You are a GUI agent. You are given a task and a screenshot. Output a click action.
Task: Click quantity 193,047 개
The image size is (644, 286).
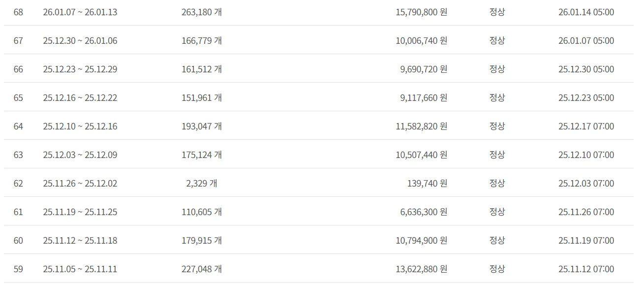tap(202, 127)
